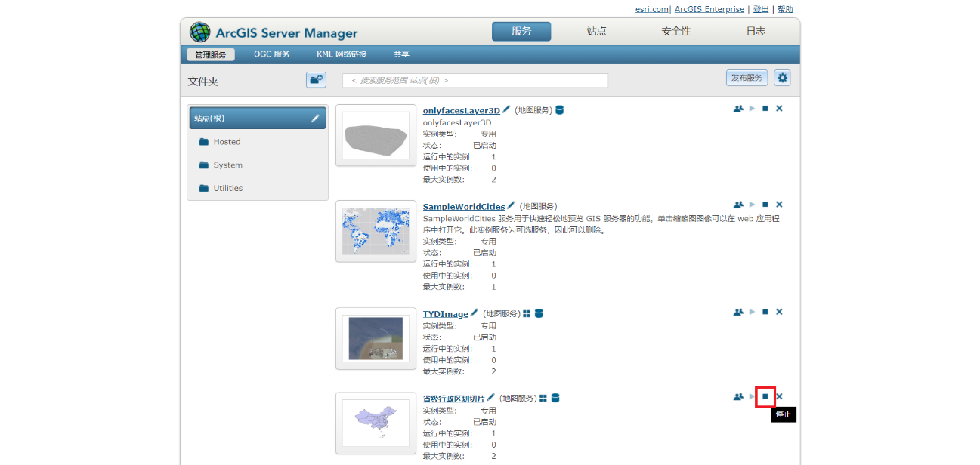The height and width of the screenshot is (465, 980).
Task: Open sharing permissions for TYDImage
Action: (x=738, y=312)
